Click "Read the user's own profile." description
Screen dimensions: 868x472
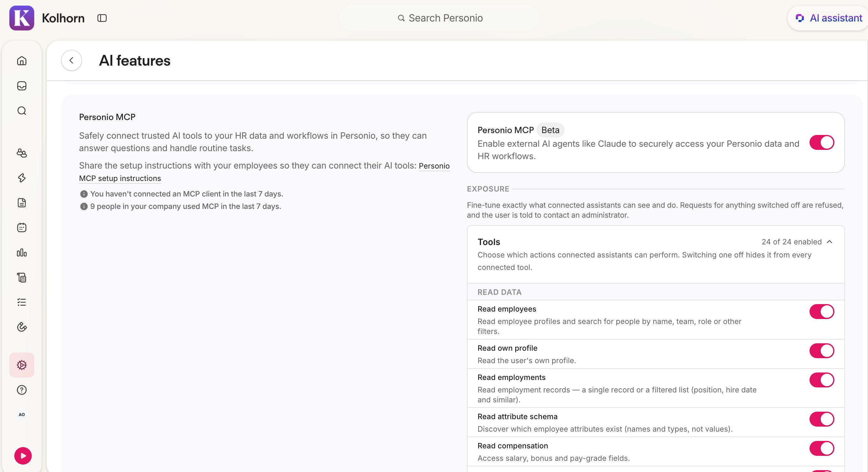[x=527, y=361]
